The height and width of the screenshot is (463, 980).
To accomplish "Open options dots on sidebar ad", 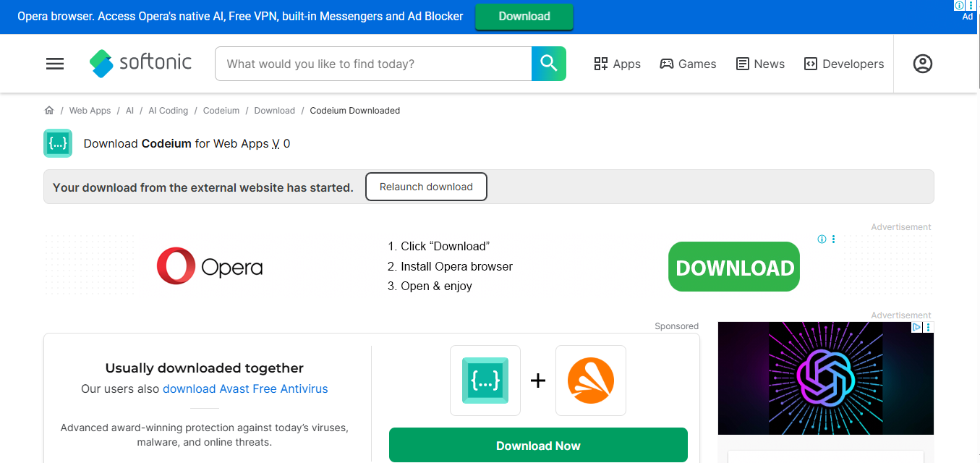I will [x=929, y=327].
